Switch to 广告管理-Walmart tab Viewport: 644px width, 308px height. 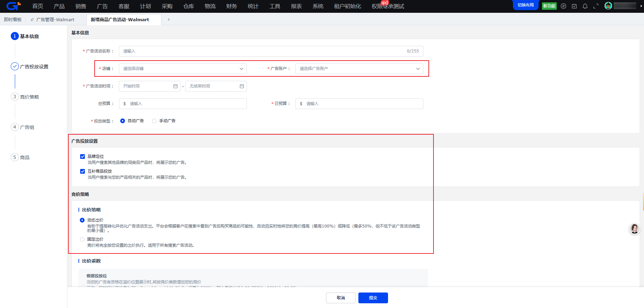click(x=55, y=20)
